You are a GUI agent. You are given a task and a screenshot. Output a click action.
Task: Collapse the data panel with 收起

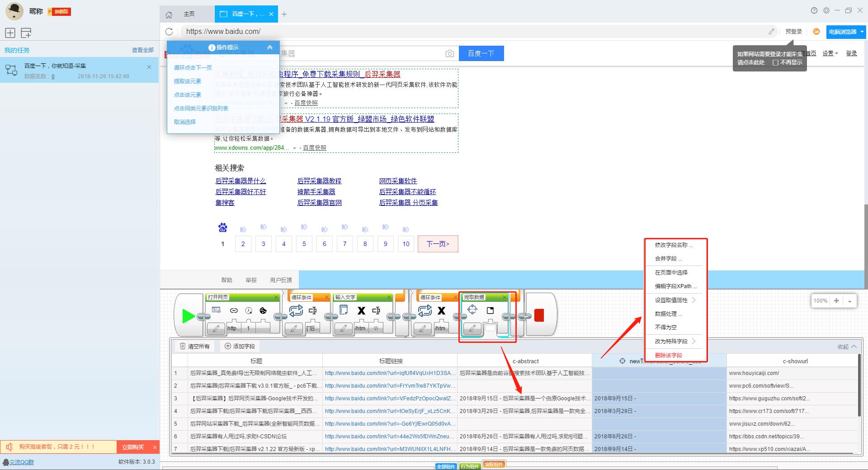[x=847, y=347]
